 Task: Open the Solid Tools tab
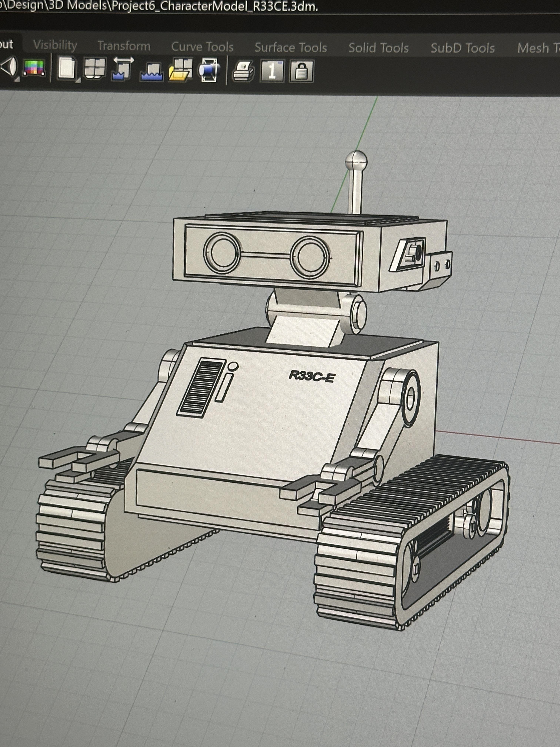point(378,48)
